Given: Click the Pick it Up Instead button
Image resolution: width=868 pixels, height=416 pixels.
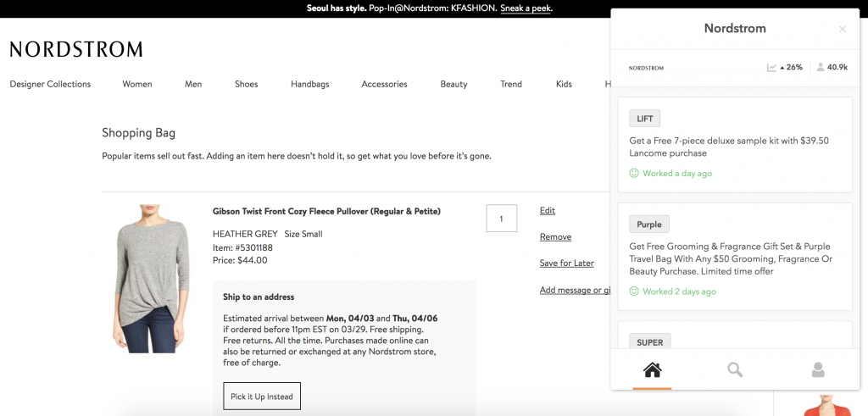Looking at the screenshot, I should 262,396.
